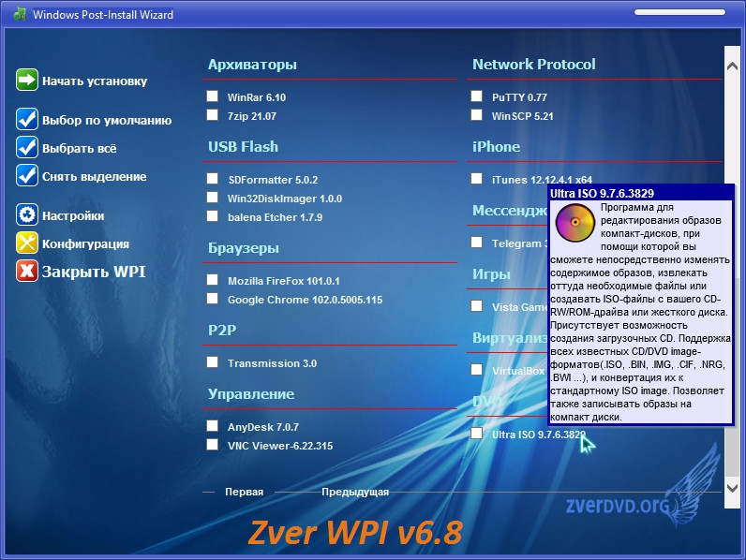The height and width of the screenshot is (560, 746).
Task: Open 'Настройки' label
Action: tap(73, 215)
